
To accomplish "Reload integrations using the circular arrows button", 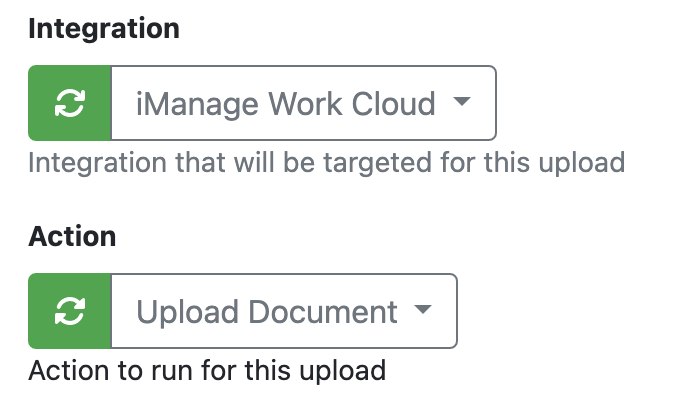I will (69, 103).
